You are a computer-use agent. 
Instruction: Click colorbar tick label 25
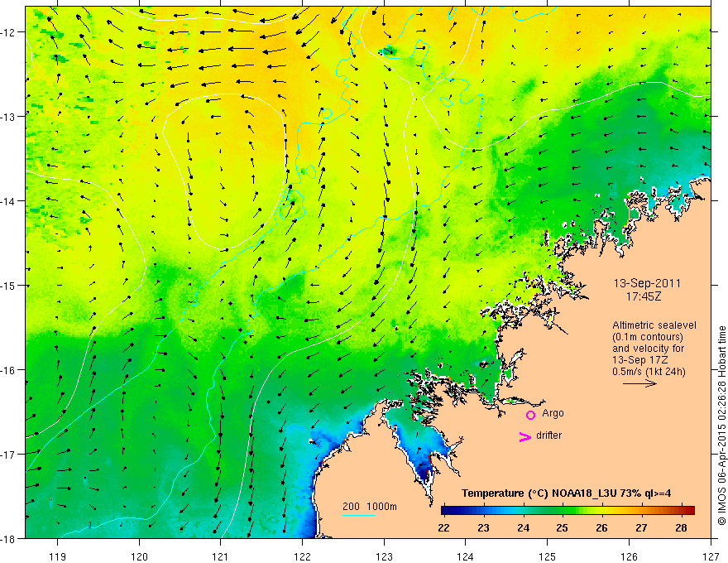point(563,528)
